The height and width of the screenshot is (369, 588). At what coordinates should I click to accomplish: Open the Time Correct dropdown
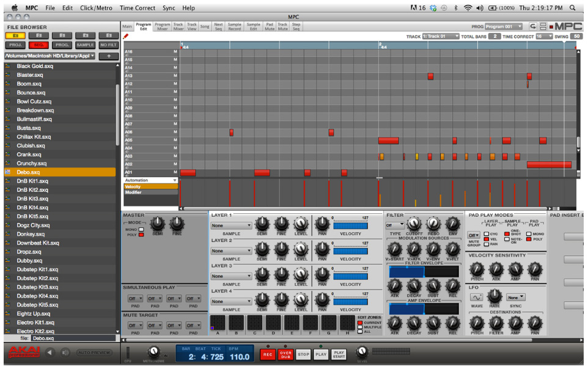[x=544, y=37]
